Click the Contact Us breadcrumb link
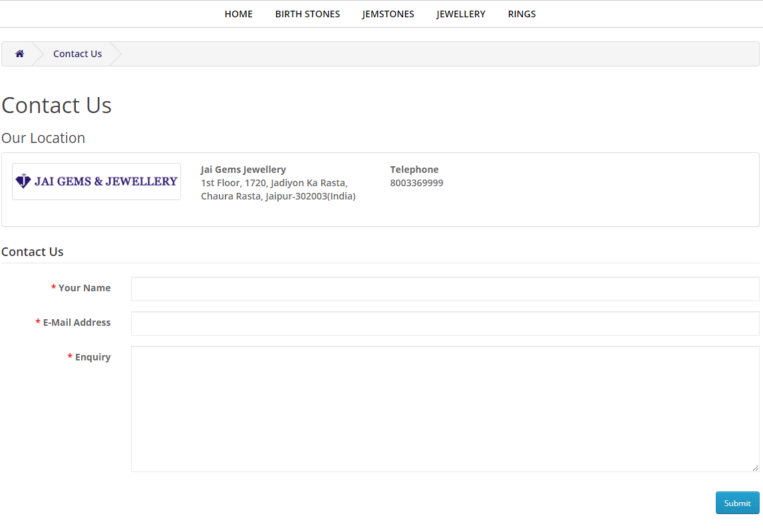This screenshot has width=763, height=532. (77, 54)
